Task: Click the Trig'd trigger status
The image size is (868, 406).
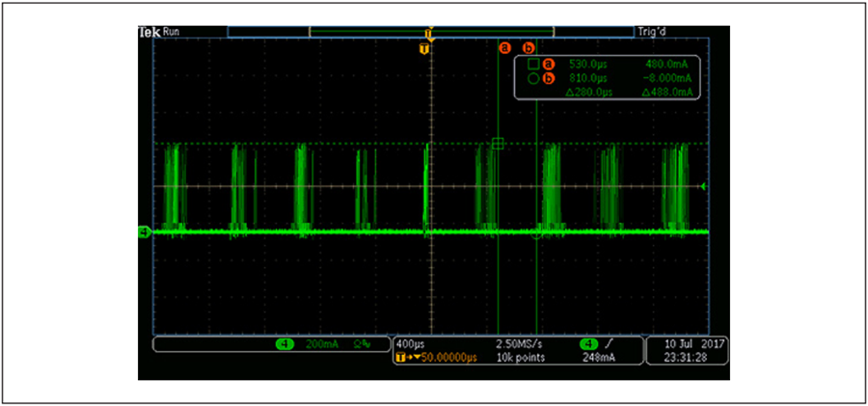Action: [652, 32]
